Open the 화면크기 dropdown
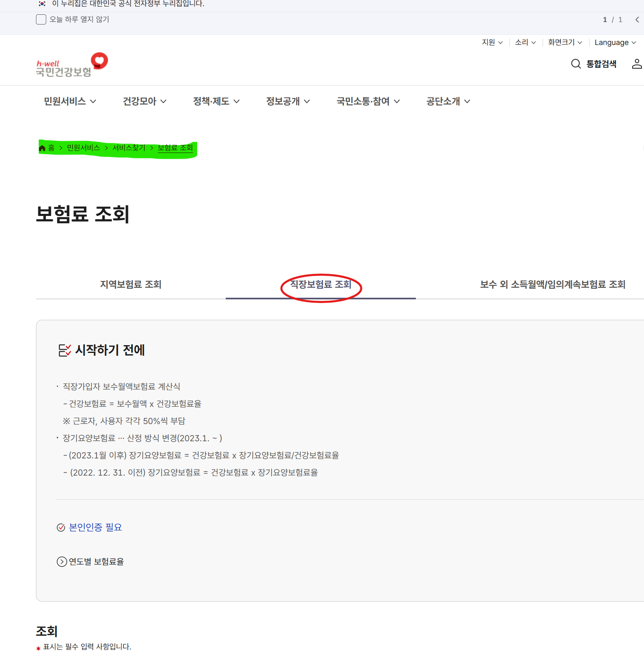Screen dimensions: 644x667 coord(565,43)
